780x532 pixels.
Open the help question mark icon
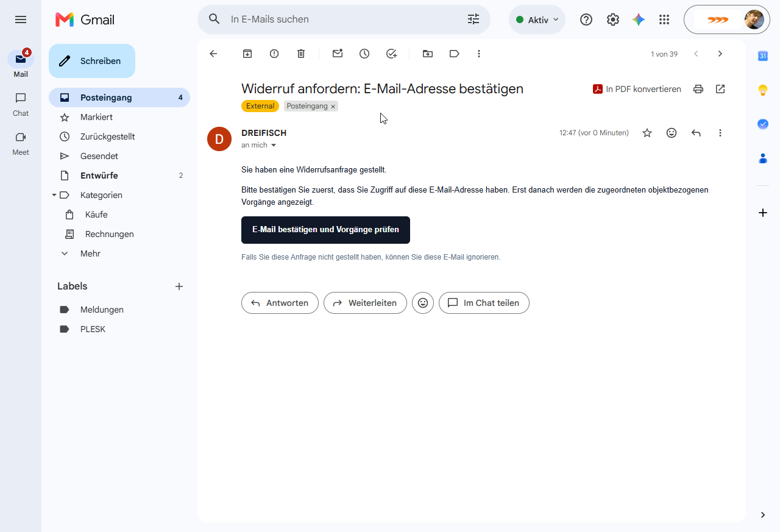click(586, 20)
